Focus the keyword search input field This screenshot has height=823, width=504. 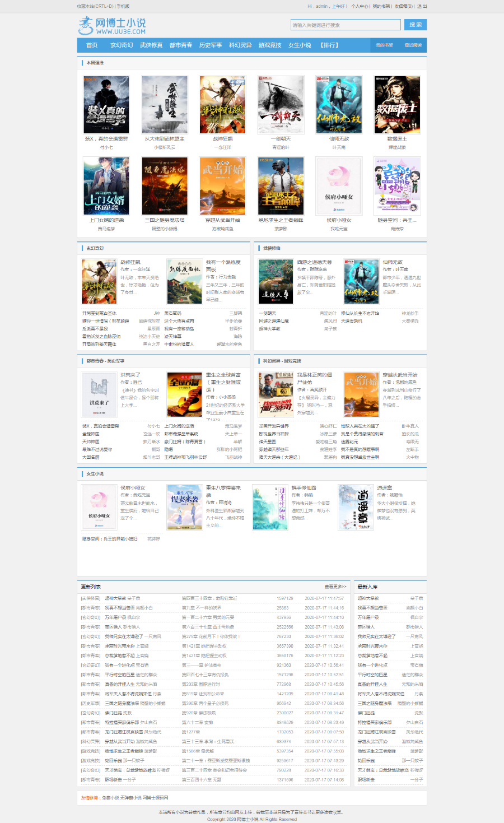(346, 25)
